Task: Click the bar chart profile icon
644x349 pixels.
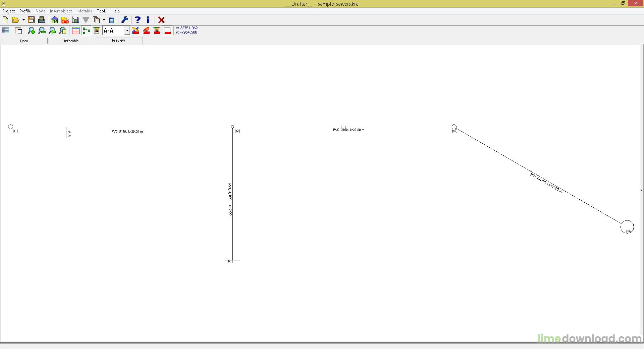Action: [75, 20]
